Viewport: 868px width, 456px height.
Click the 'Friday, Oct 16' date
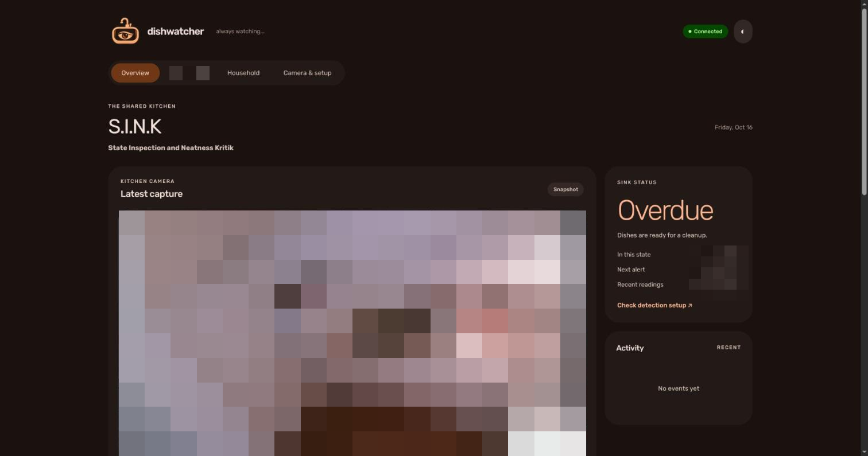(x=734, y=127)
